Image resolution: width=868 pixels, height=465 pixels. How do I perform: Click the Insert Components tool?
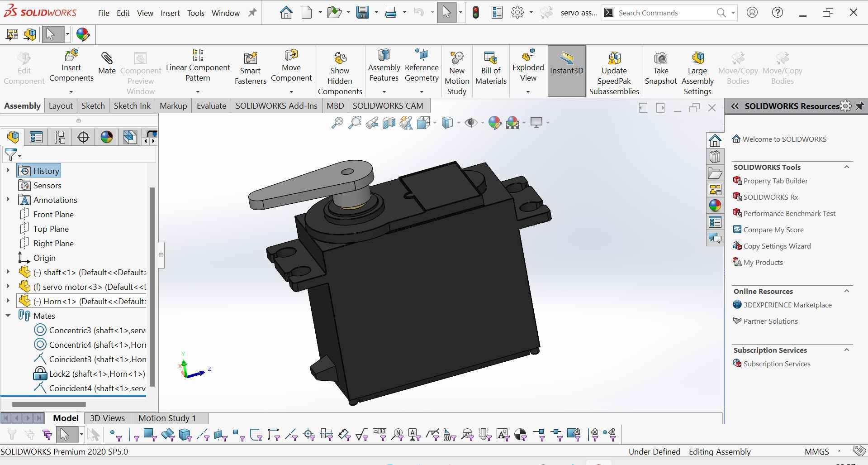pos(71,67)
